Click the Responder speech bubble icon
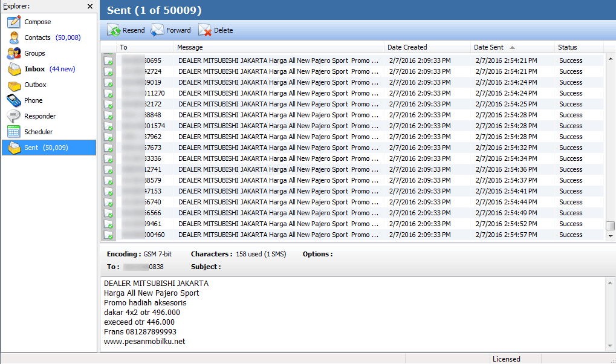Screen dimensions: 616x364 (x=14, y=116)
